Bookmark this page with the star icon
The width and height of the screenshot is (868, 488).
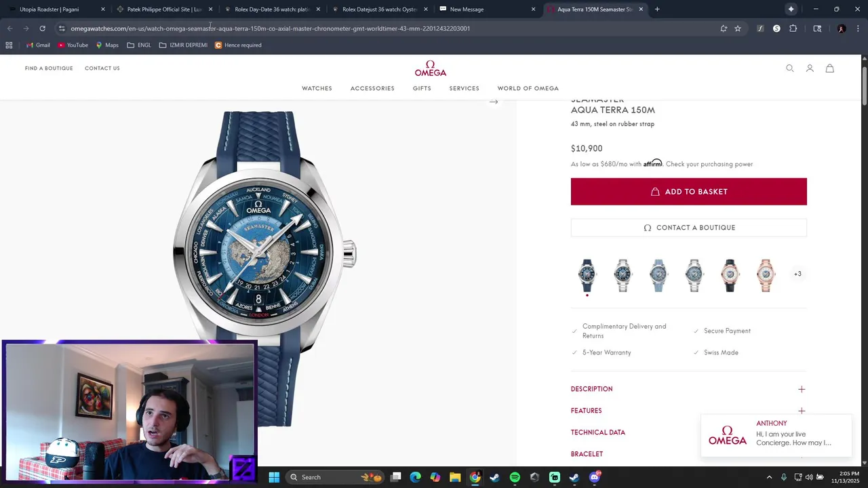[738, 28]
